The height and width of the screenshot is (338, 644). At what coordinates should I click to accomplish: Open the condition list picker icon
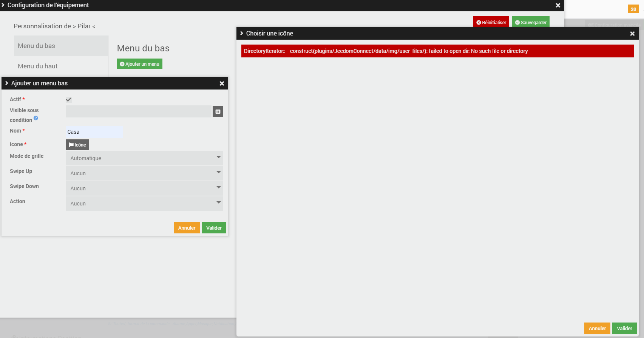(218, 111)
